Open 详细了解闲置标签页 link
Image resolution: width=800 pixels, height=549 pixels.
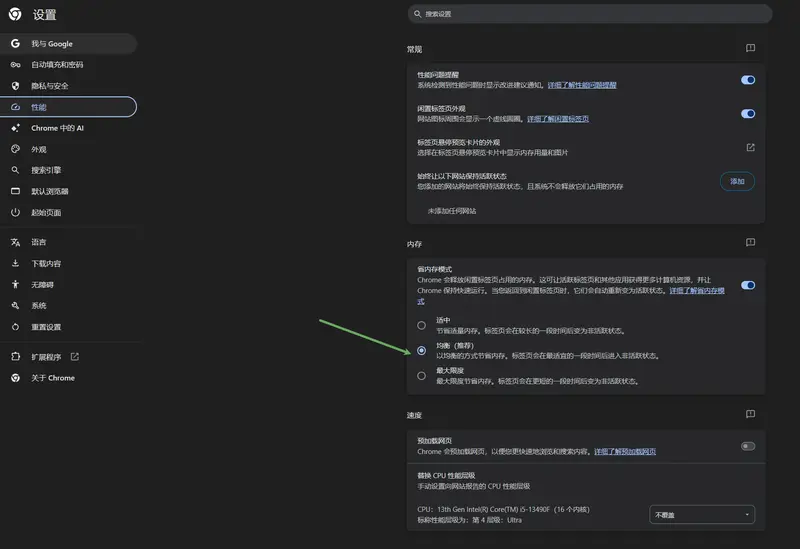coord(558,119)
